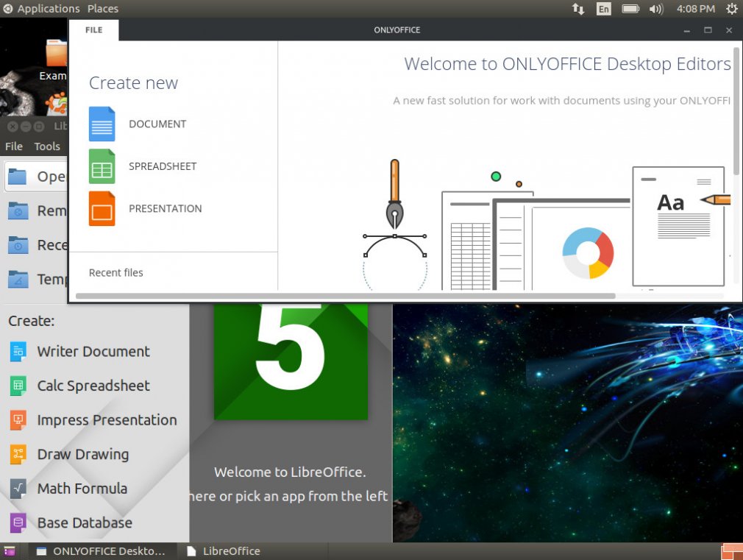This screenshot has width=743, height=560.
Task: Click the volume speaker icon
Action: 656,9
